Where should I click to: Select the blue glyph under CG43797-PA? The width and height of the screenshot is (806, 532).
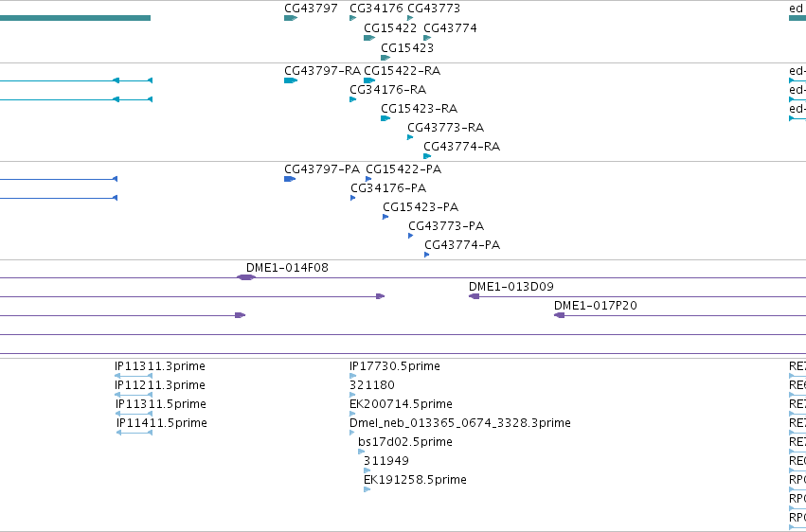tap(290, 179)
